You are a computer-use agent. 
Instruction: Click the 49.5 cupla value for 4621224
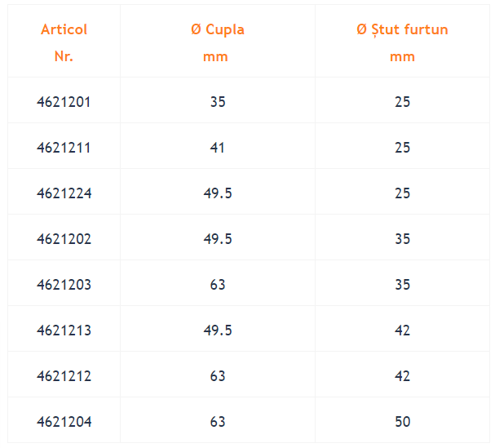tap(218, 193)
